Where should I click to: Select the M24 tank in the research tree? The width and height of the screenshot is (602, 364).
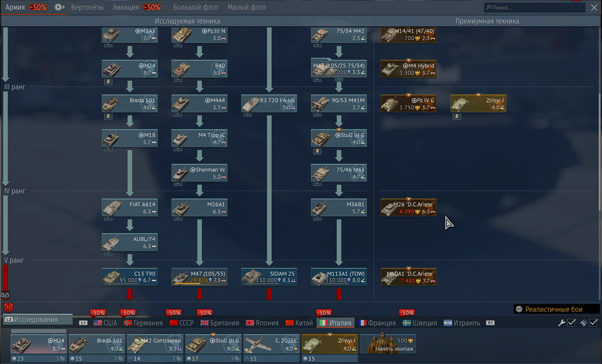coord(130,69)
